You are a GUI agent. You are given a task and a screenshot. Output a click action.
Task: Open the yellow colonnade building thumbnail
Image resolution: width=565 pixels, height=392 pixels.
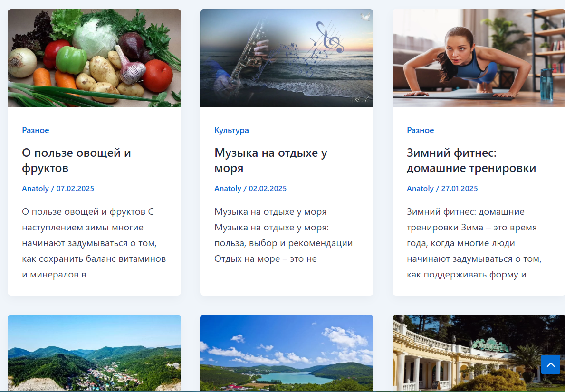tap(479, 353)
